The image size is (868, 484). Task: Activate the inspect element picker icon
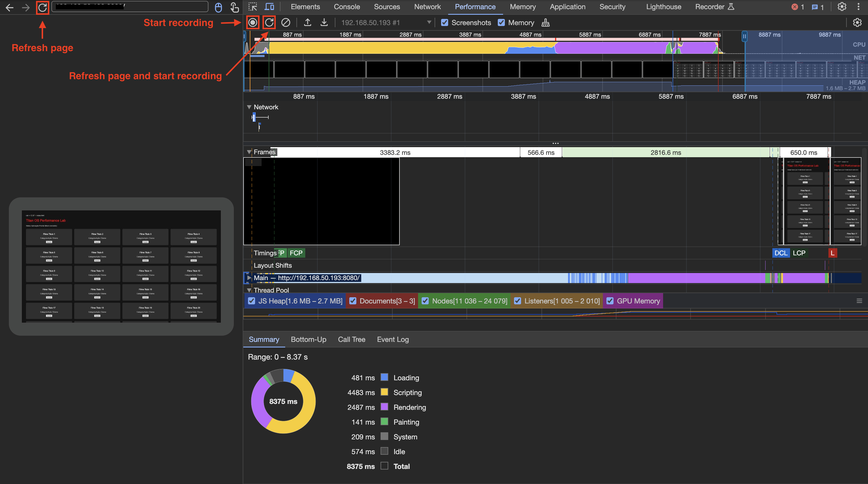point(253,7)
